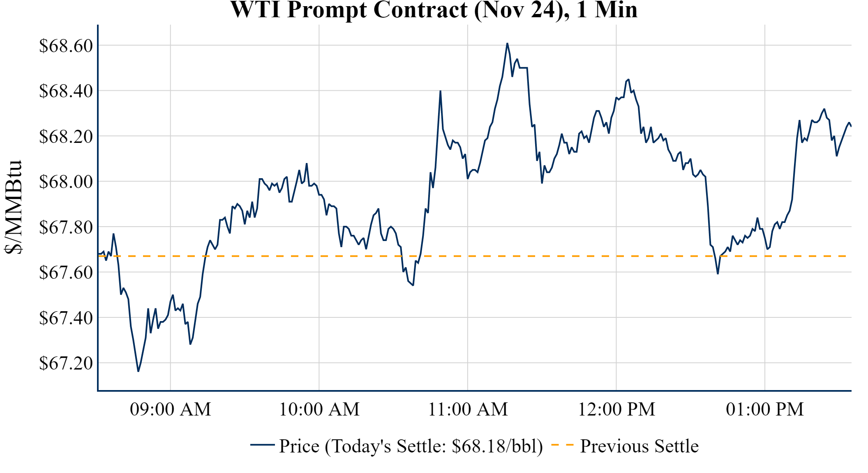Click the 01:00 PM x-axis label
Screen dimensions: 868x473
tap(764, 409)
